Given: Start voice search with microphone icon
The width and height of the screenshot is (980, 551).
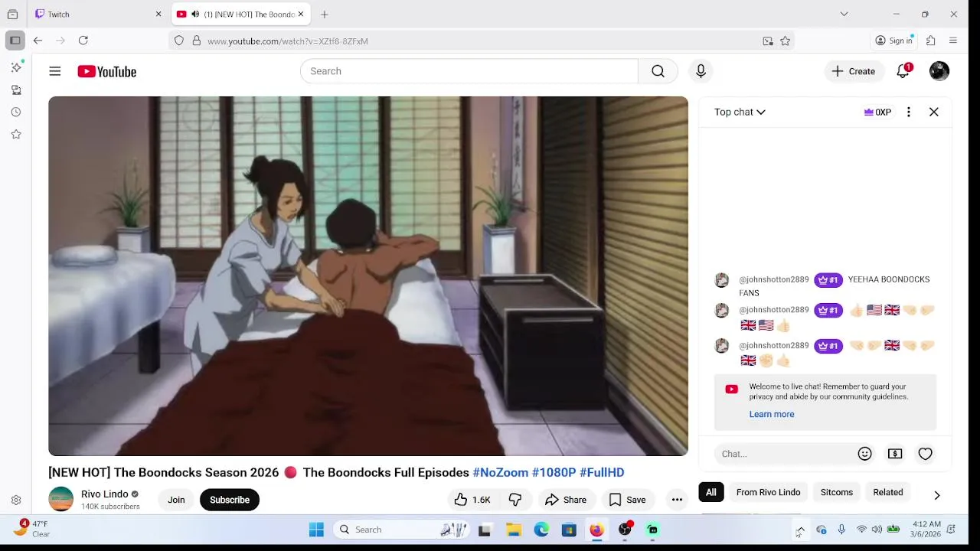Looking at the screenshot, I should click(701, 71).
